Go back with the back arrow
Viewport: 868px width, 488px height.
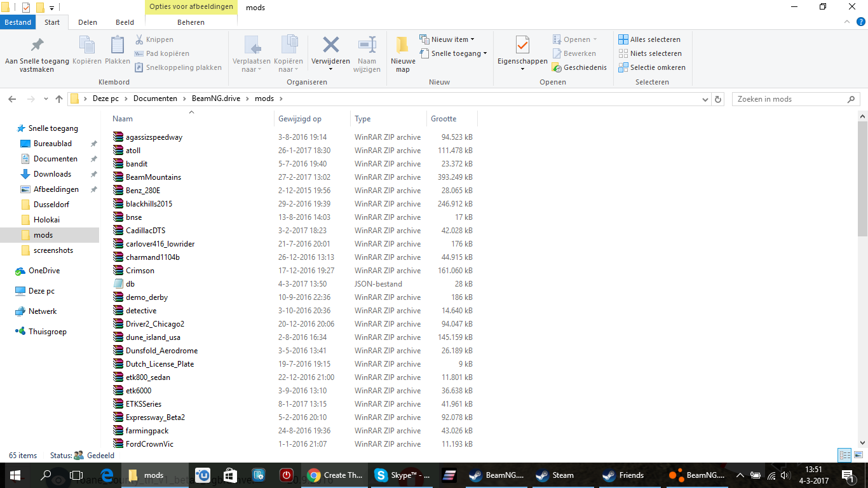12,99
